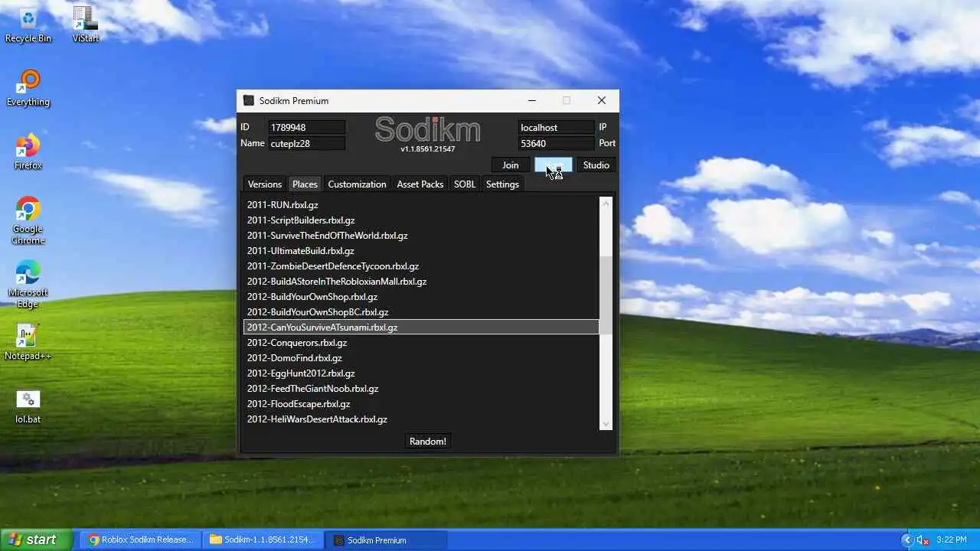Open the Settings tab
Screen dimensions: 980x551
[502, 184]
